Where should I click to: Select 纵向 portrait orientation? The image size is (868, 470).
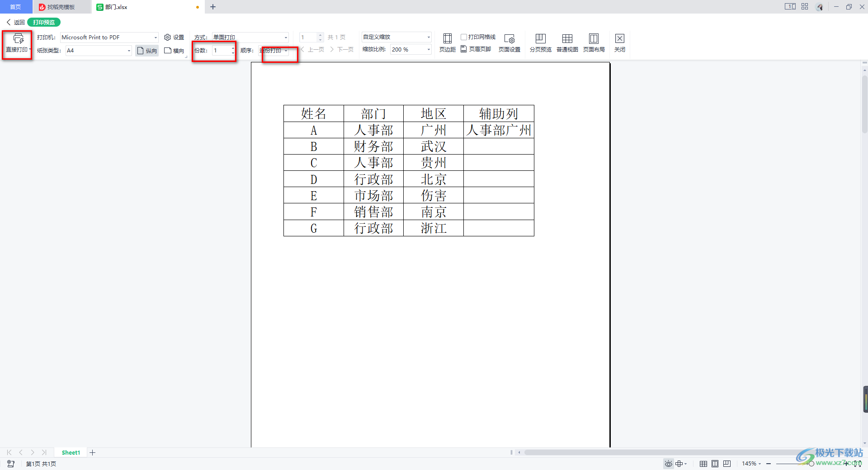tap(147, 51)
